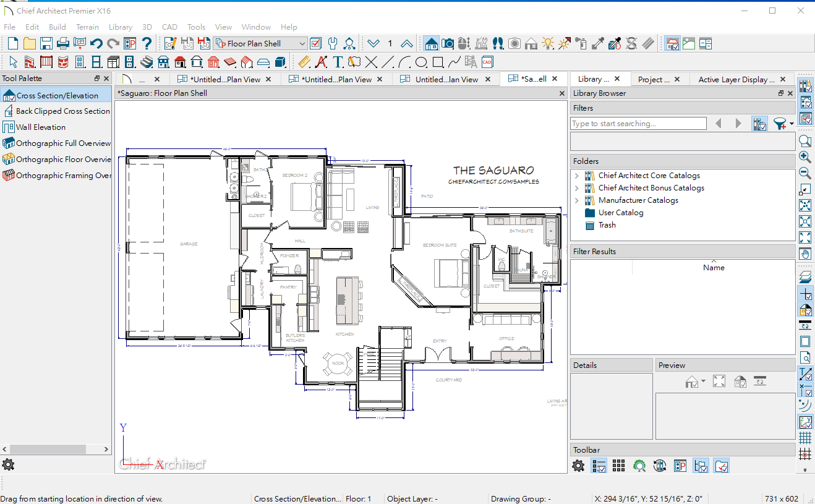The height and width of the screenshot is (504, 815).
Task: Toggle the Temporary Dimensions icon
Action: [805, 374]
